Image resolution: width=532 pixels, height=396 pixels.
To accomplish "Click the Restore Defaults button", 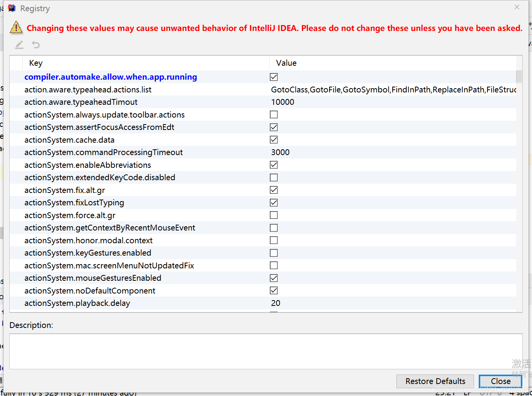I will [x=435, y=381].
